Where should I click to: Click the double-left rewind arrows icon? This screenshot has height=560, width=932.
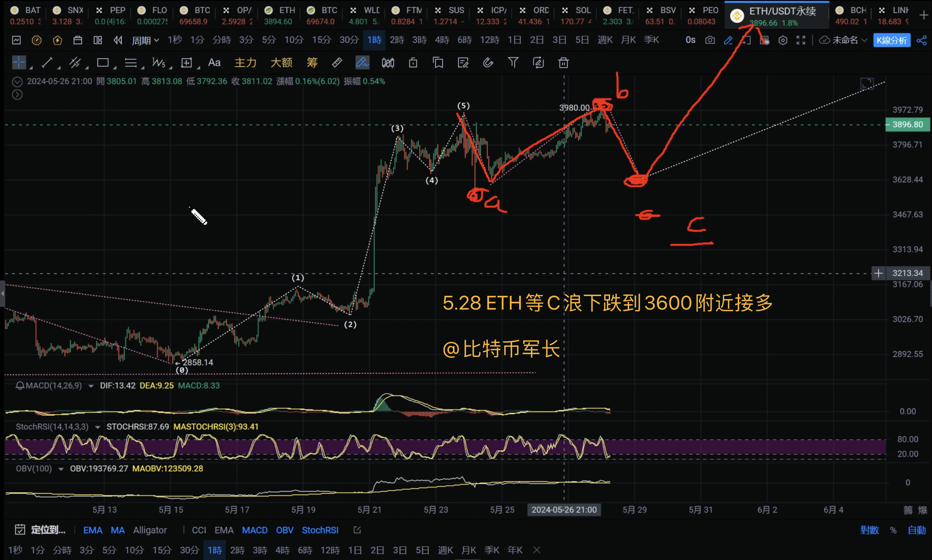(118, 40)
